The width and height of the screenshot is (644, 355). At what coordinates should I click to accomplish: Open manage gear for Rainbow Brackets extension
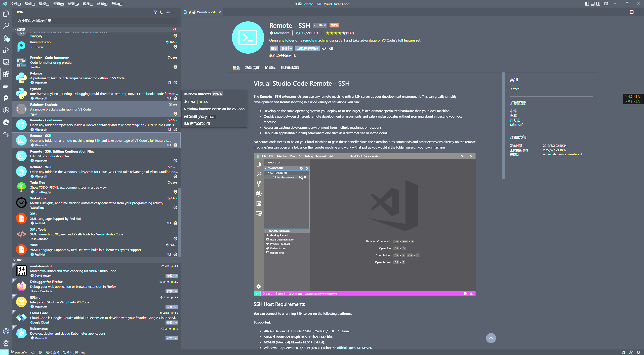(x=175, y=114)
